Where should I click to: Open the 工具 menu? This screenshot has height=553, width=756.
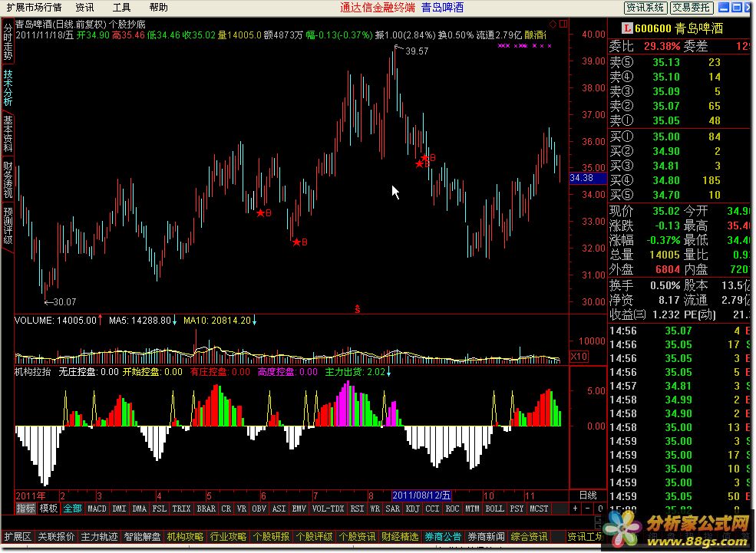tap(121, 7)
